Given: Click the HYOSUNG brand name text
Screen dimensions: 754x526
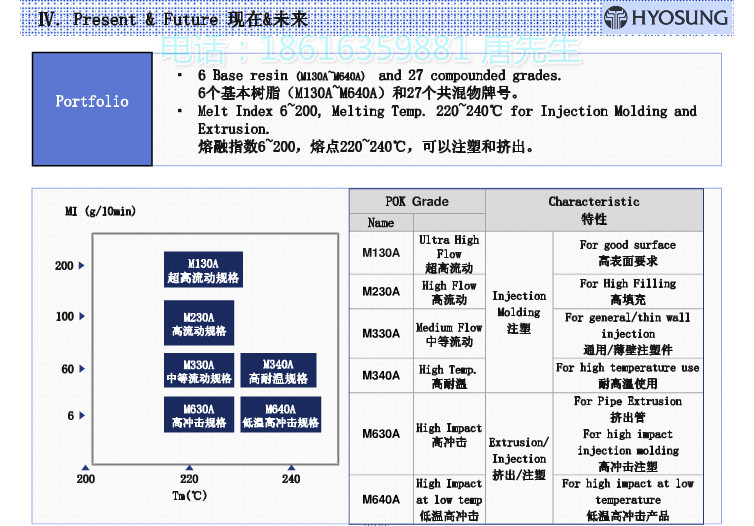Looking at the screenshot, I should coord(680,18).
